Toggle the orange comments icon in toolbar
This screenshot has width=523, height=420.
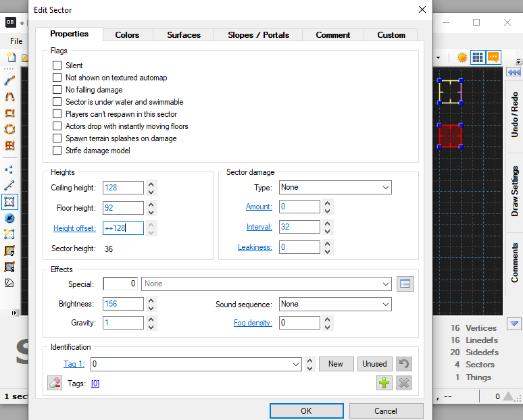tap(493, 57)
